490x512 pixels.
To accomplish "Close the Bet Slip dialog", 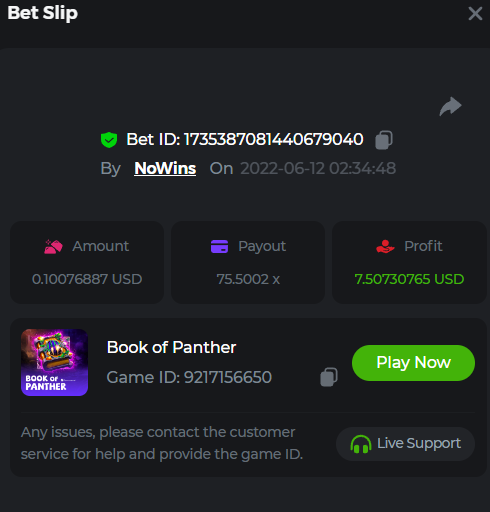I will pos(475,14).
